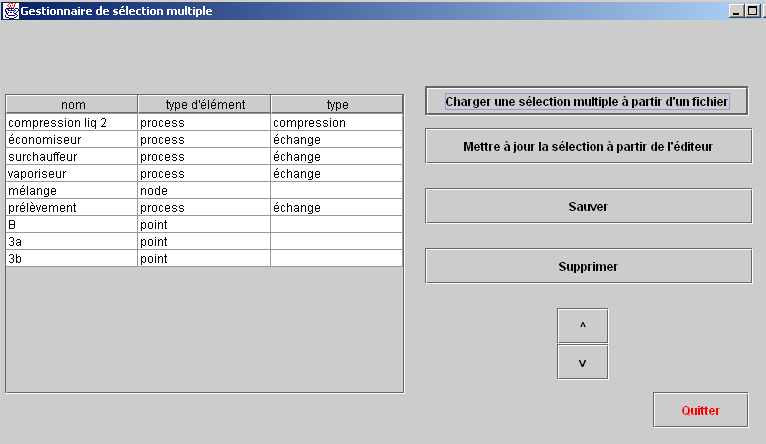
Task: Click the type d'élément column header
Action: pyautogui.click(x=205, y=105)
